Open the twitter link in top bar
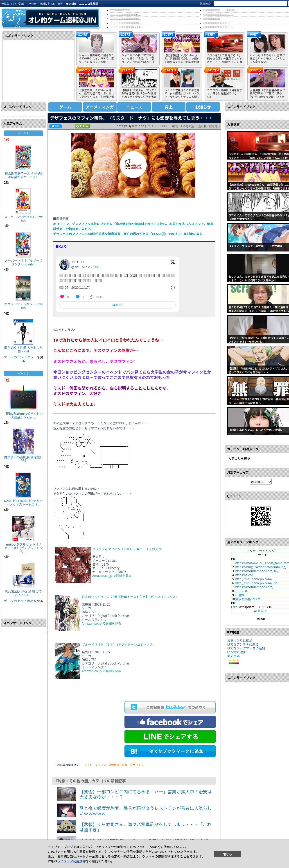Viewport: 289px width, 868px height. click(32, 4)
